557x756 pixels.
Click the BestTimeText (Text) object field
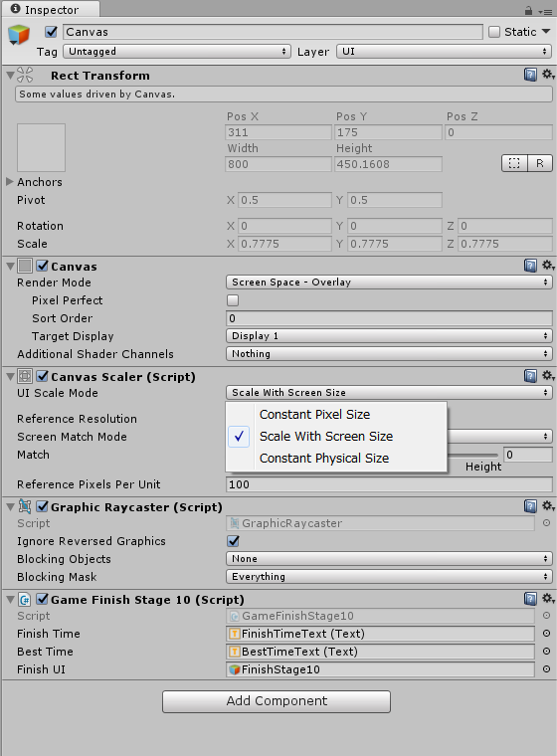pyautogui.click(x=381, y=651)
